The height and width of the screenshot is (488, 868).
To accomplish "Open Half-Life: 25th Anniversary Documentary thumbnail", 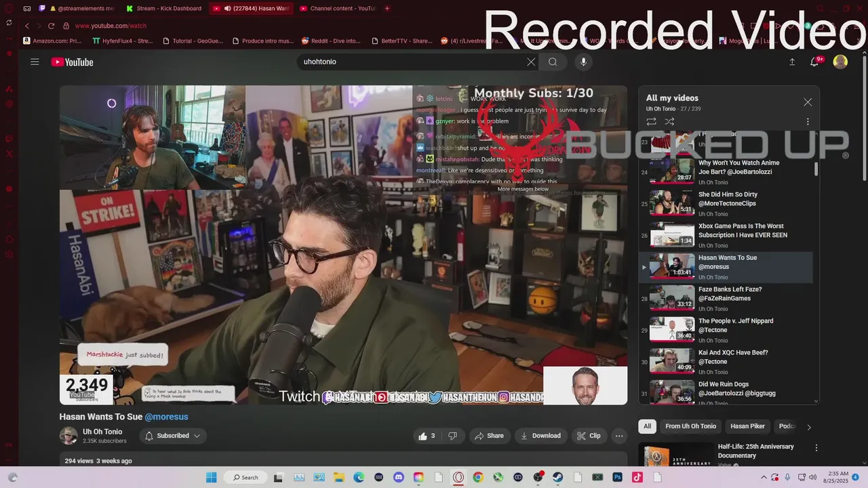I will click(x=675, y=455).
